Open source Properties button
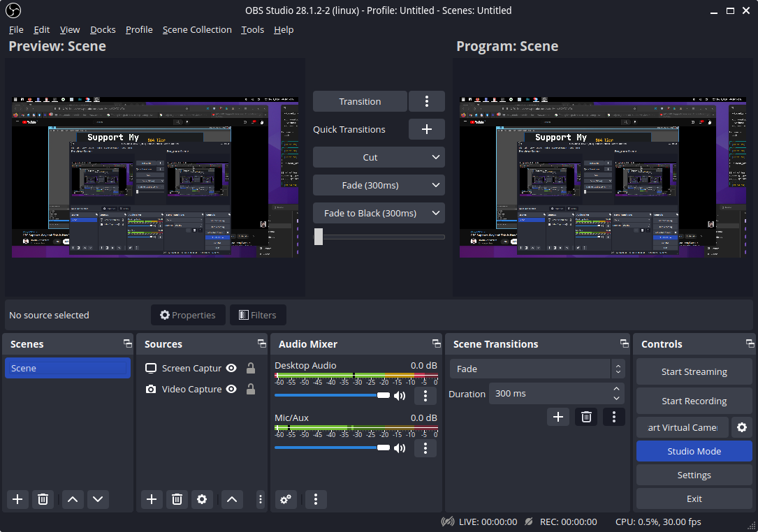 188,315
